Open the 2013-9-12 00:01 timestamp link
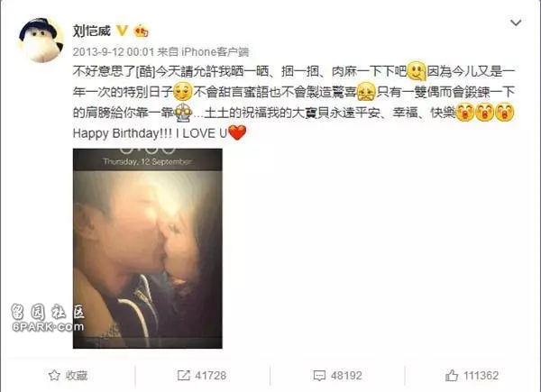Image resolution: width=541 pixels, height=392 pixels. click(x=114, y=51)
